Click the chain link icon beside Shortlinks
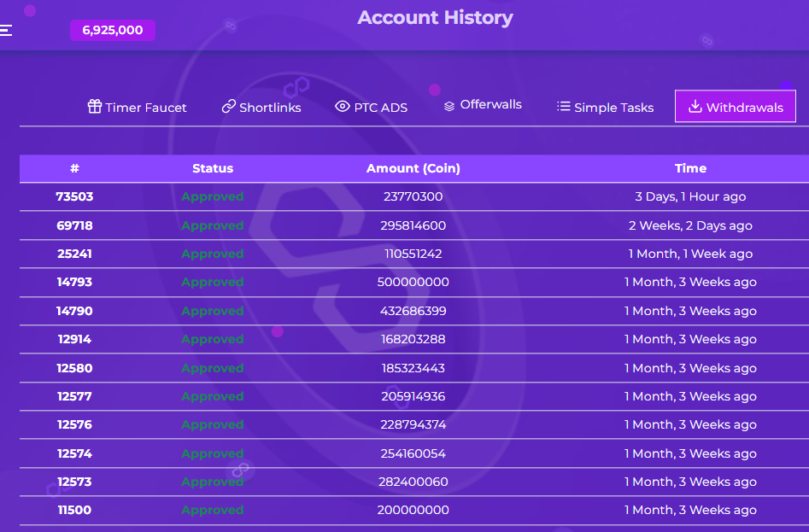Viewport: 809px width, 532px height. tap(229, 106)
